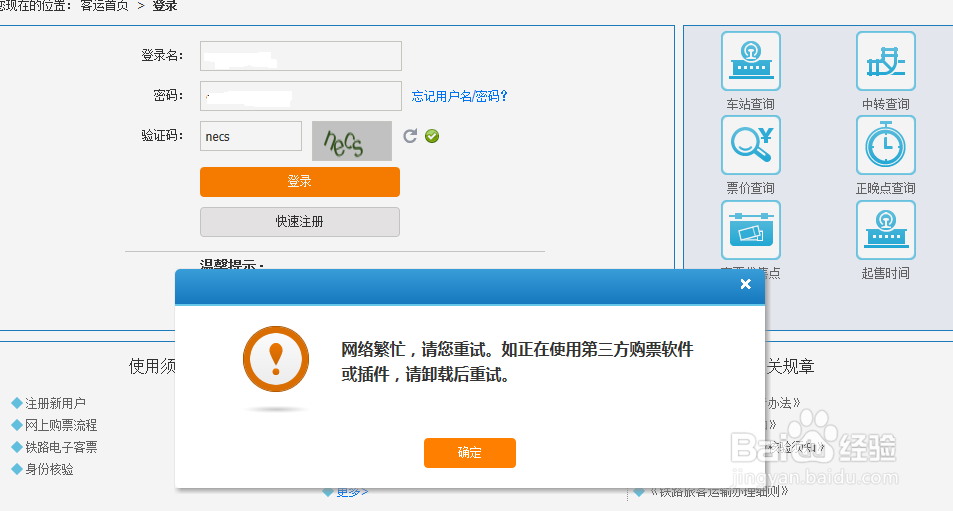Viewport: 953px width, 511px height.
Task: Open the 网上购票流程 link
Action: coord(61,425)
